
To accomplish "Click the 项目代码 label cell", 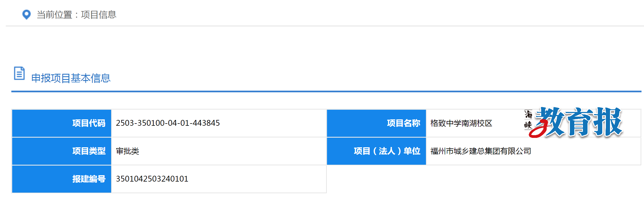I will pos(62,123).
